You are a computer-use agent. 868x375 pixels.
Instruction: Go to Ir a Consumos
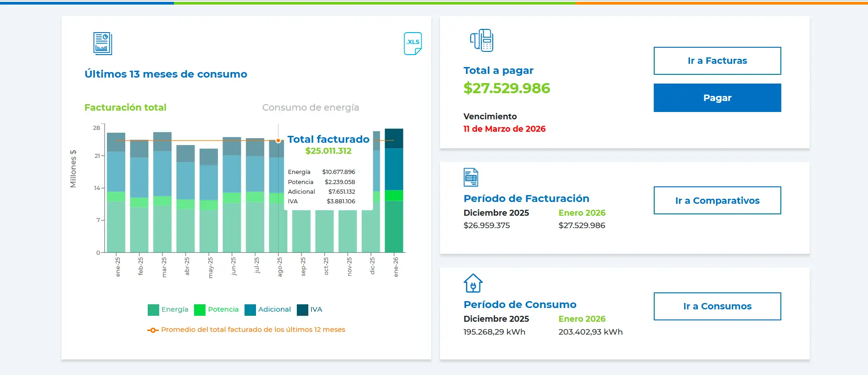[x=717, y=306]
